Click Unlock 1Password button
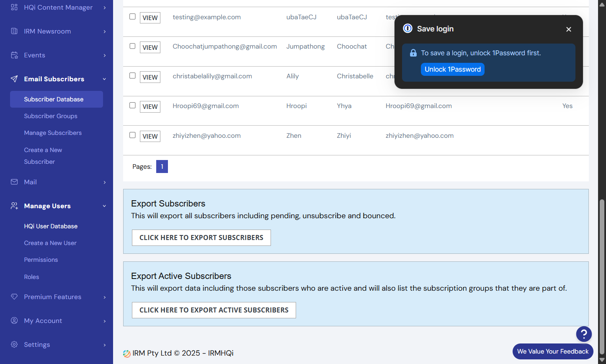Screen dimensions: 606x364 [453, 70]
